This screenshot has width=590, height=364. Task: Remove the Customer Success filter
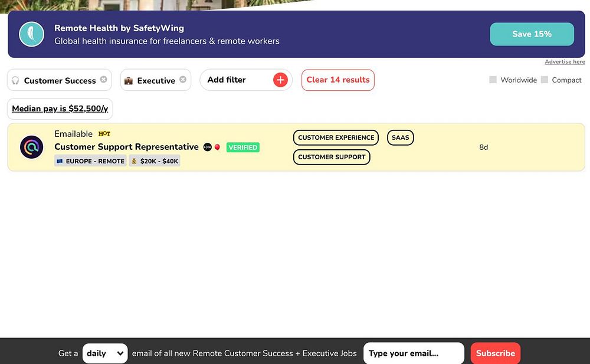click(103, 80)
